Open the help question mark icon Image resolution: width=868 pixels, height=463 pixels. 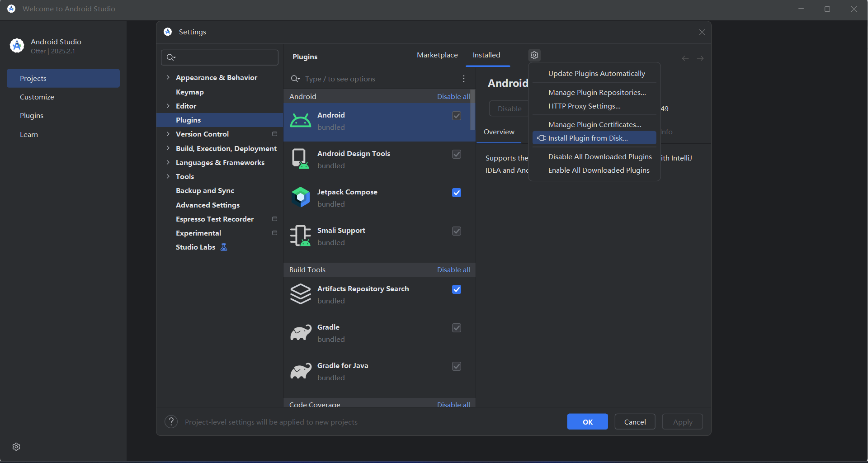click(171, 422)
